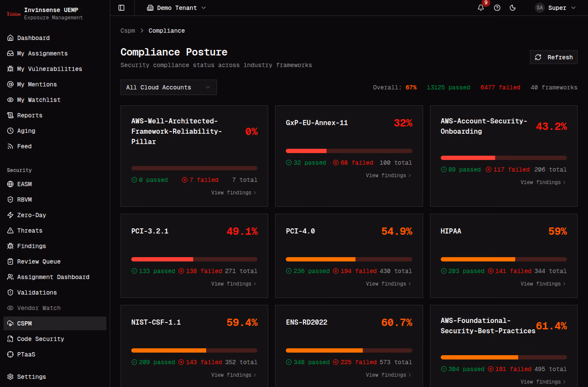Click the My Assignments inbox icon
The width and height of the screenshot is (588, 387).
[x=10, y=53]
